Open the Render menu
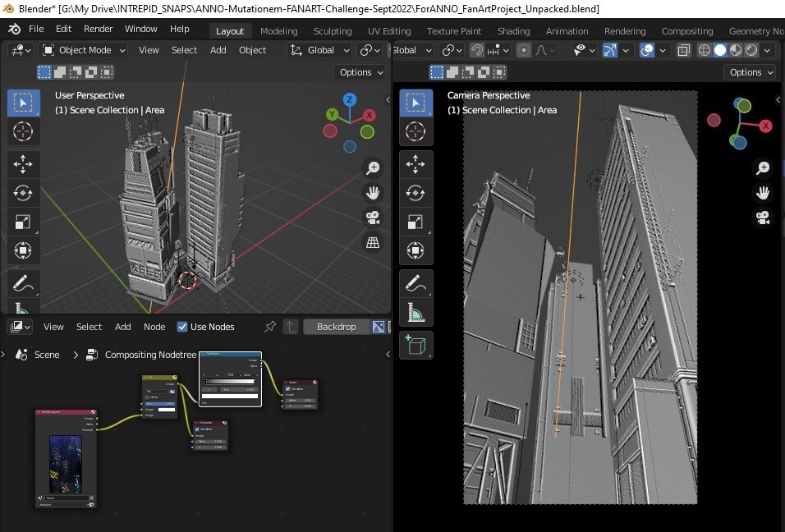 tap(99, 29)
